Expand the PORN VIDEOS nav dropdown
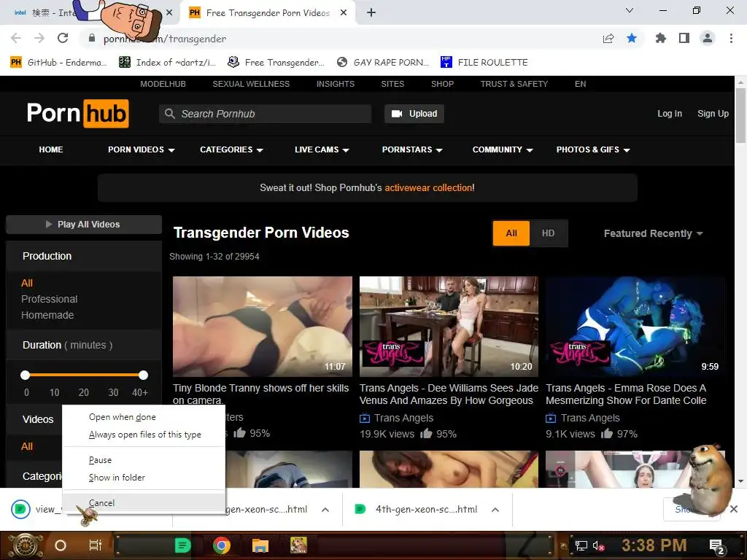Image resolution: width=747 pixels, height=560 pixels. (141, 149)
